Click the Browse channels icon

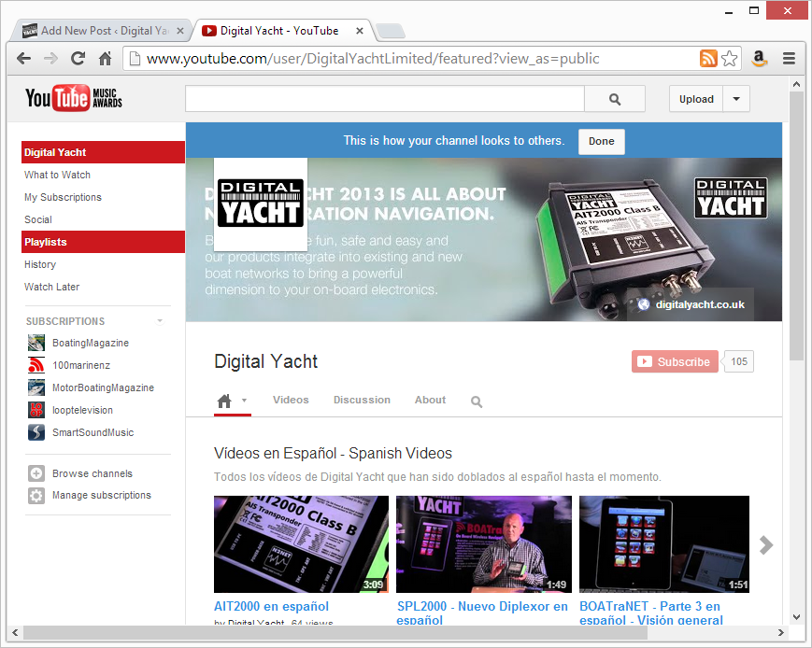(36, 473)
